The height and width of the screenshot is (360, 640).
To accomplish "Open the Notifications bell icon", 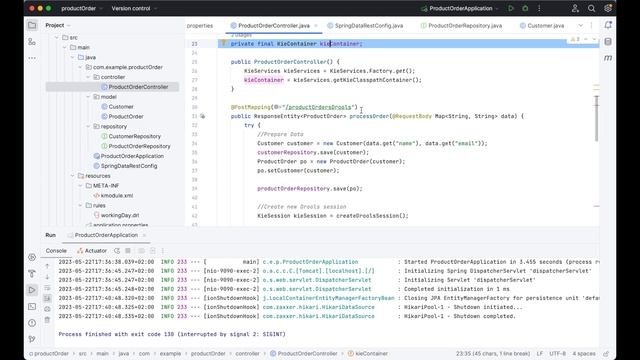I will coord(608,25).
